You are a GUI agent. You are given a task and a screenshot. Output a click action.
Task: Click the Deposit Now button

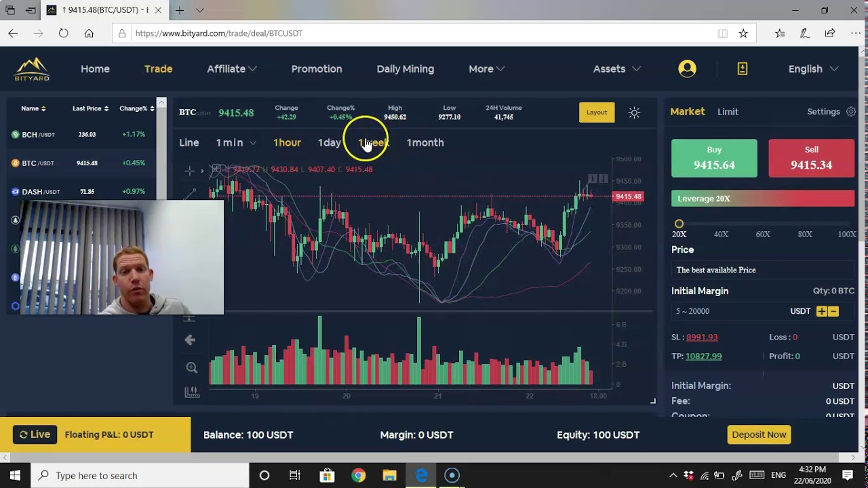(759, 434)
